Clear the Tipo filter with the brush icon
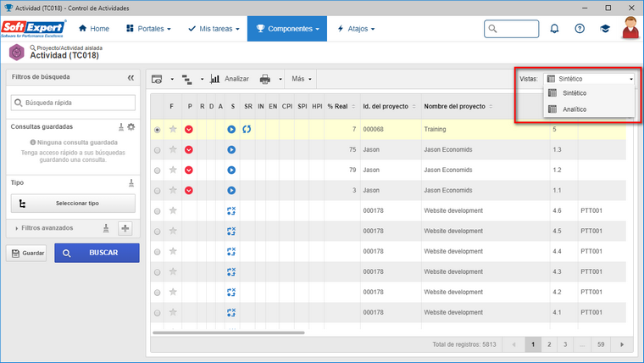The height and width of the screenshot is (363, 644). point(131,183)
